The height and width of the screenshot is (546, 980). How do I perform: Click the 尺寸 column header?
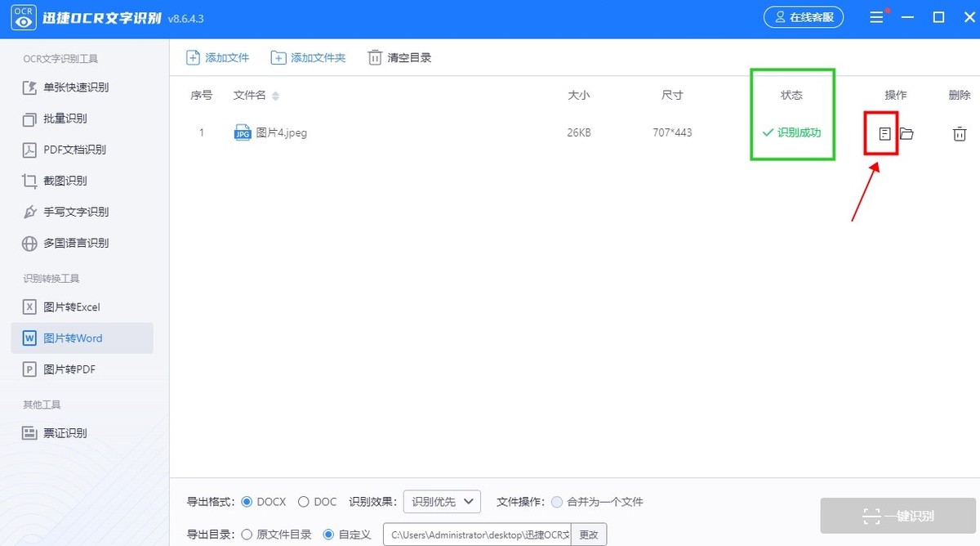coord(672,95)
